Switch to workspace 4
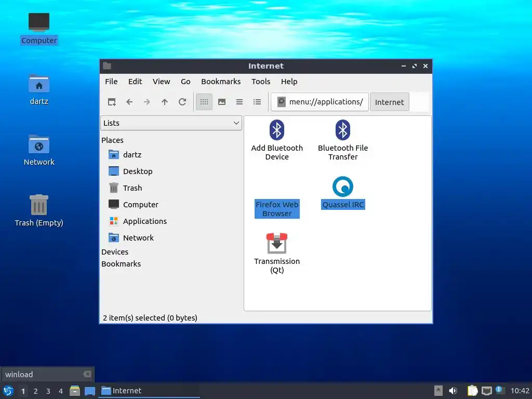This screenshot has width=532, height=399. click(x=61, y=391)
